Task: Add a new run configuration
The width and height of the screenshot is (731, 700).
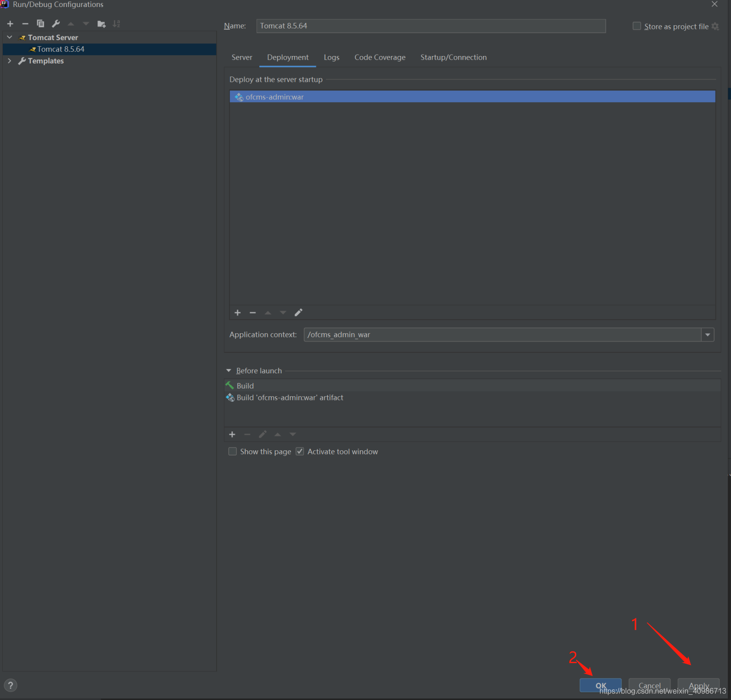Action: point(10,24)
